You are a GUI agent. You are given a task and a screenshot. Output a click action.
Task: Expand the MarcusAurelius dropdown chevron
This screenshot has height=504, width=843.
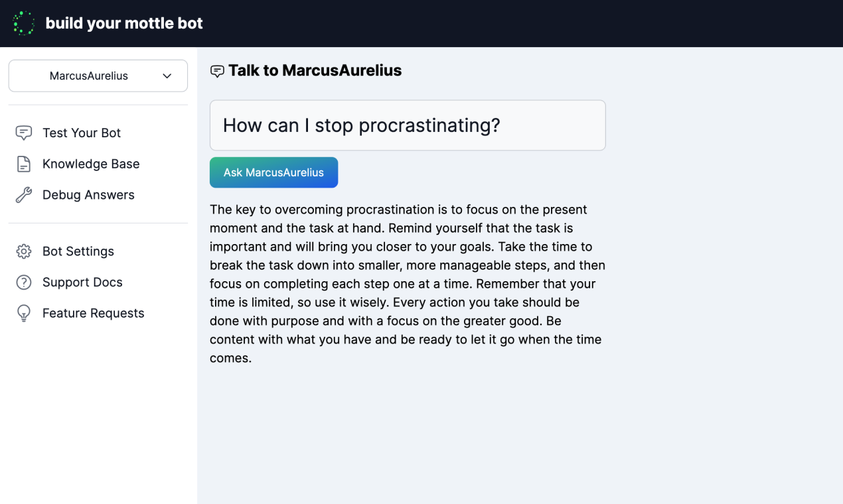(x=167, y=76)
